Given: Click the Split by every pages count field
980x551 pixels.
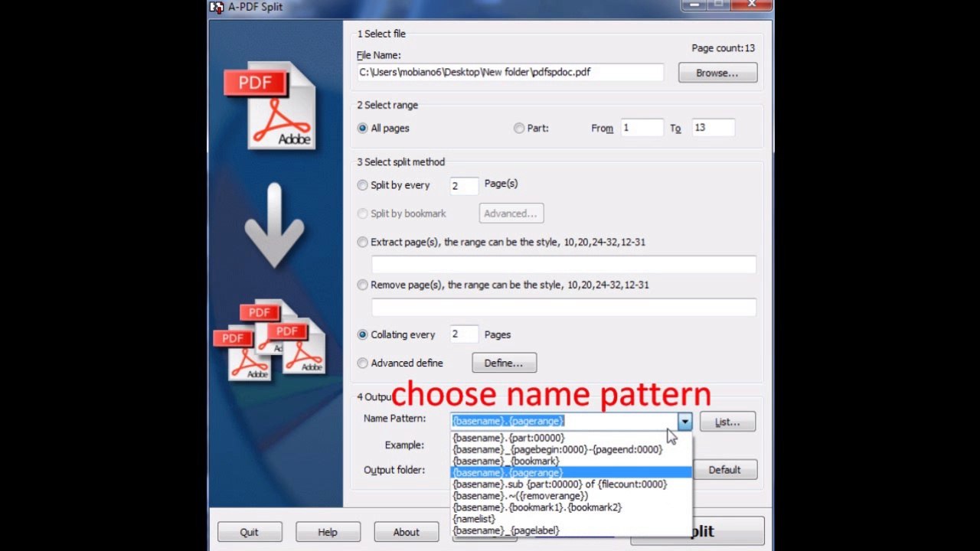Looking at the screenshot, I should pos(464,185).
